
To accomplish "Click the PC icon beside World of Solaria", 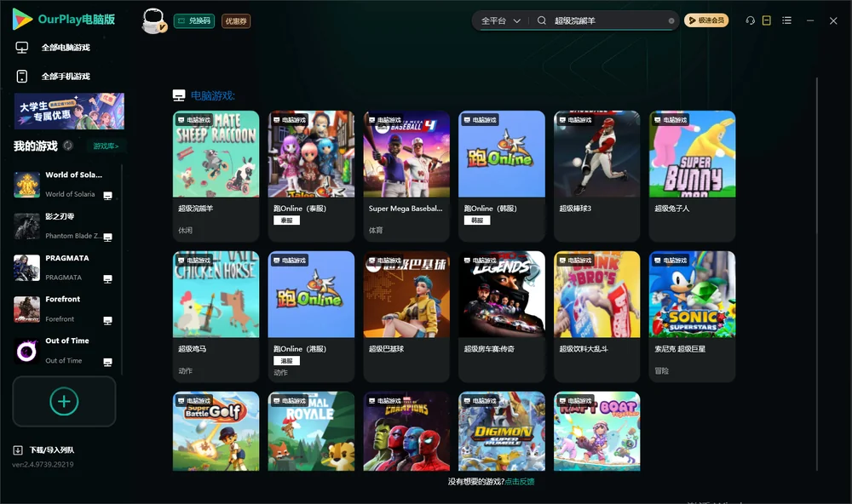I will 107,196.
